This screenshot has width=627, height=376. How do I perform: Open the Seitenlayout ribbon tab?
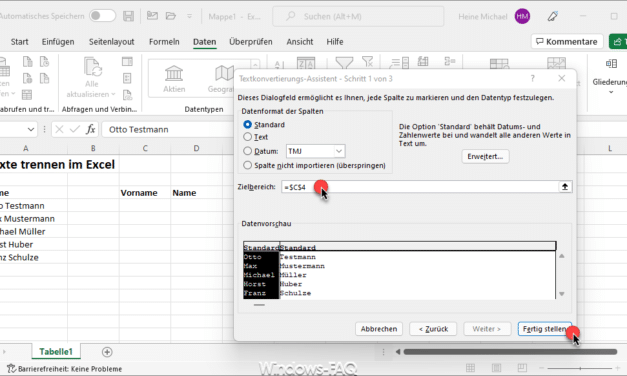(x=112, y=42)
